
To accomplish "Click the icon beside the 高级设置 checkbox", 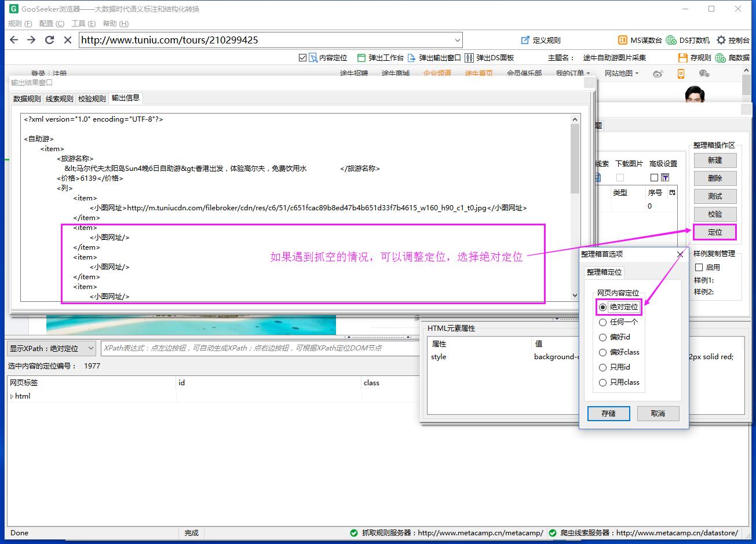I will (665, 177).
